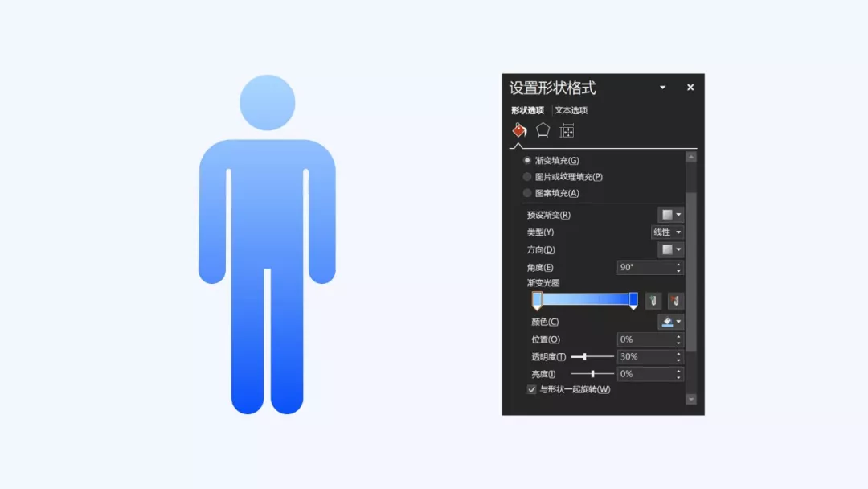Click the 透明度 field showing 30%
Image resolution: width=868 pixels, height=489 pixels.
click(x=645, y=356)
